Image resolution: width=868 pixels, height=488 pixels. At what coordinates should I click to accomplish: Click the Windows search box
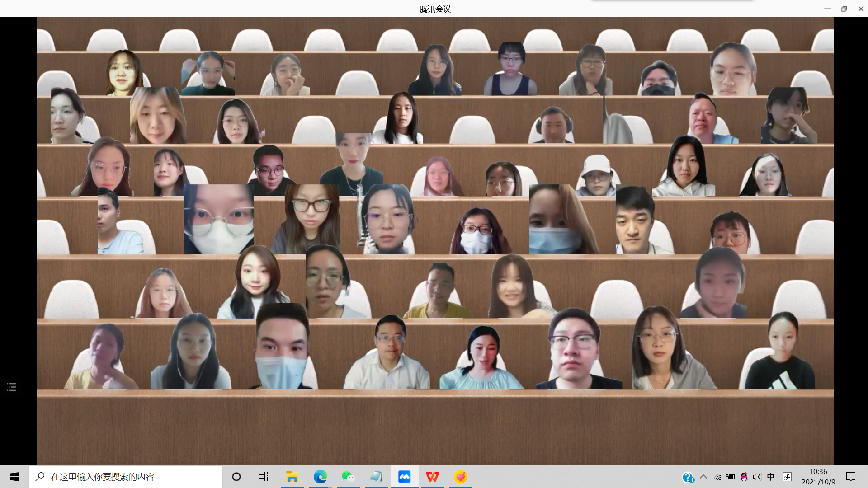click(127, 477)
